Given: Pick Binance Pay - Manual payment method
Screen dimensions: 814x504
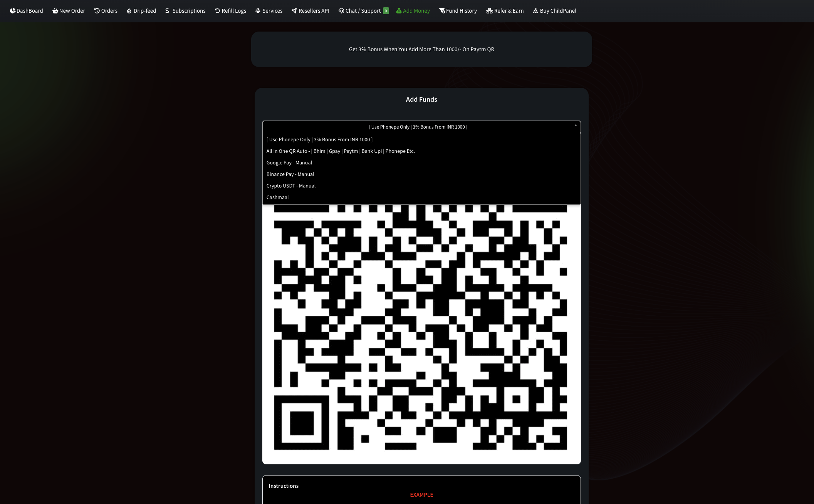Looking at the screenshot, I should 290,174.
